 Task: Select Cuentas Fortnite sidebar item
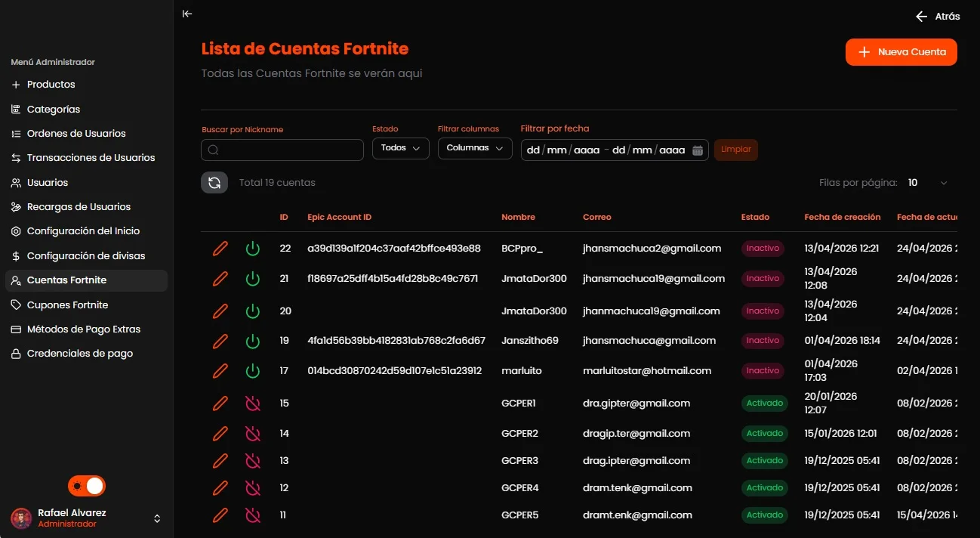coord(86,280)
